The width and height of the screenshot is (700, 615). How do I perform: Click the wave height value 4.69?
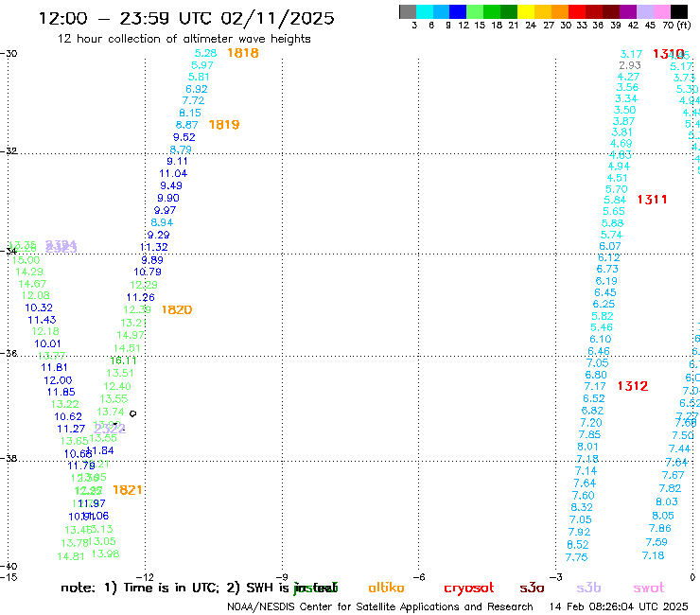[x=621, y=144]
